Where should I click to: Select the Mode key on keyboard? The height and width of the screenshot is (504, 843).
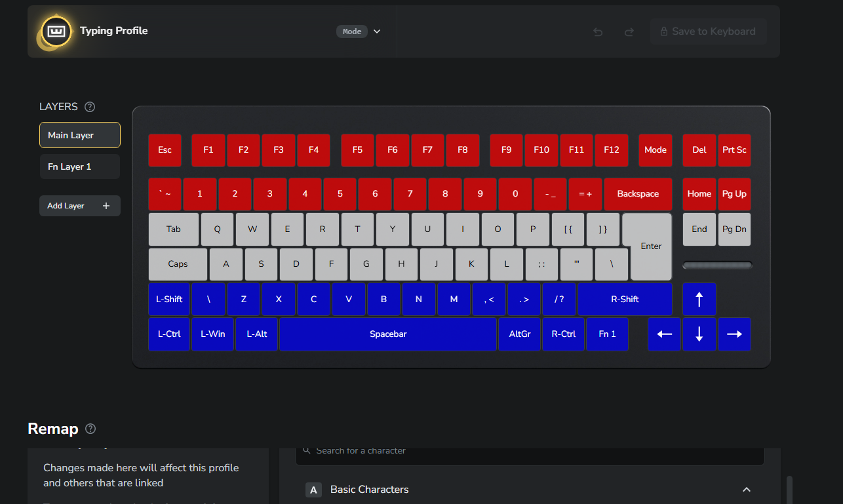[x=656, y=150]
